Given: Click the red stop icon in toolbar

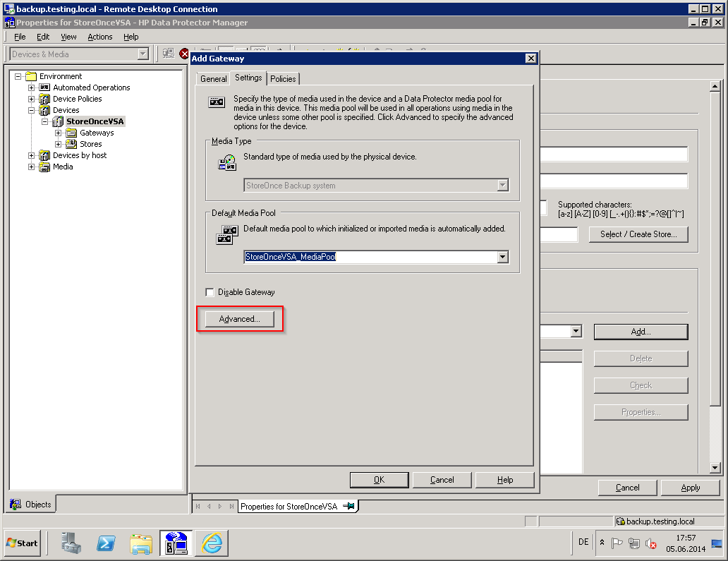Looking at the screenshot, I should point(184,54).
